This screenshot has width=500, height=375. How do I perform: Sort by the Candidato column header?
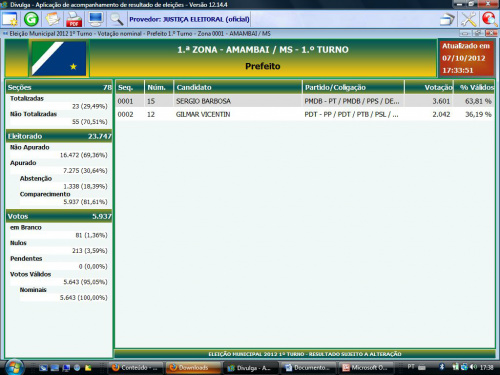238,87
